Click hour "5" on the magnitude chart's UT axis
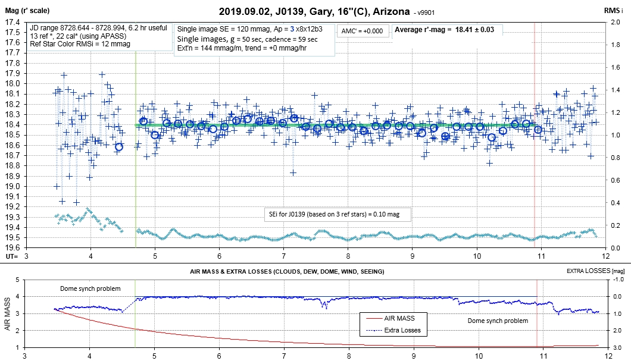631x364 pixels. pos(155,256)
